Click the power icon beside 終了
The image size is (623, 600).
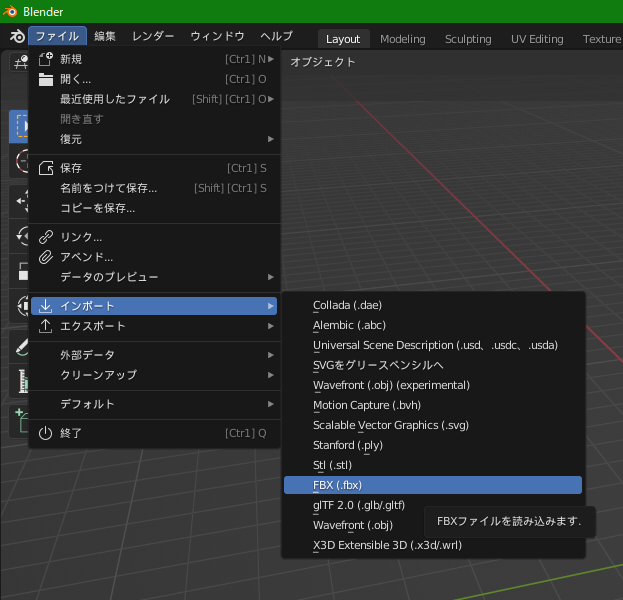46,433
